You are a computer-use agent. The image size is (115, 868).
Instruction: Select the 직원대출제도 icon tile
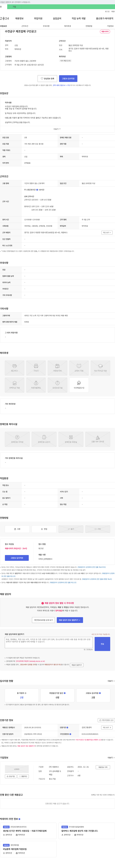tap(36, 385)
